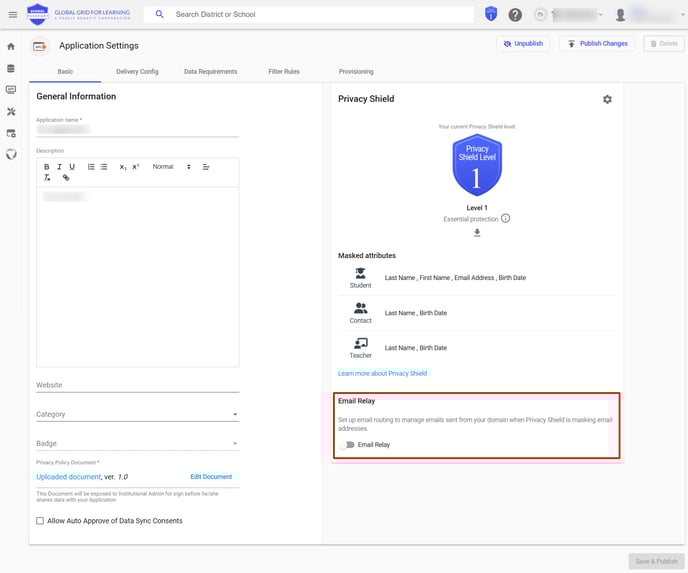
Task: Open the window settings icon in sidebar
Action: 11,133
